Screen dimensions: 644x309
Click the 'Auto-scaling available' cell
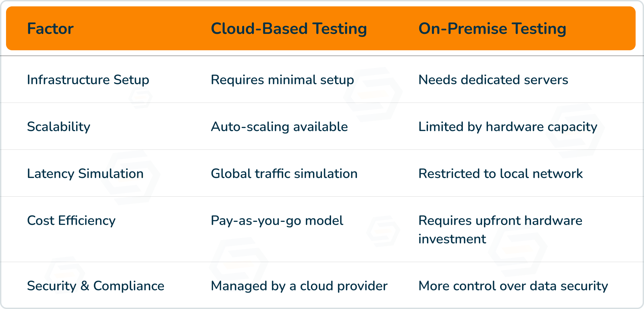pos(279,127)
